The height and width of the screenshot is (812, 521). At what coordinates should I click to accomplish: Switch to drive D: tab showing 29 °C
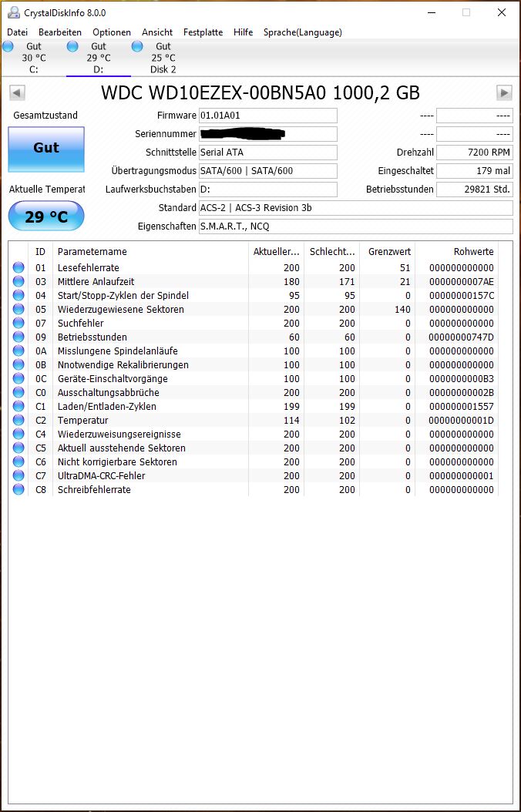pyautogui.click(x=99, y=58)
